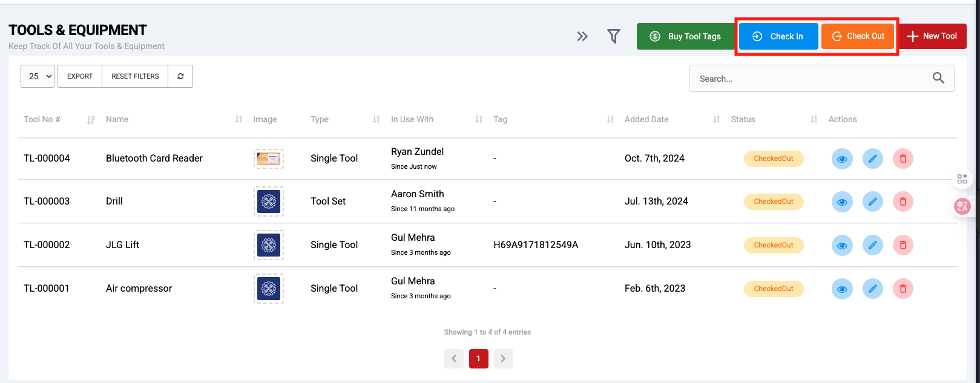The width and height of the screenshot is (980, 383).
Task: Click the search magnifier icon
Action: 938,78
